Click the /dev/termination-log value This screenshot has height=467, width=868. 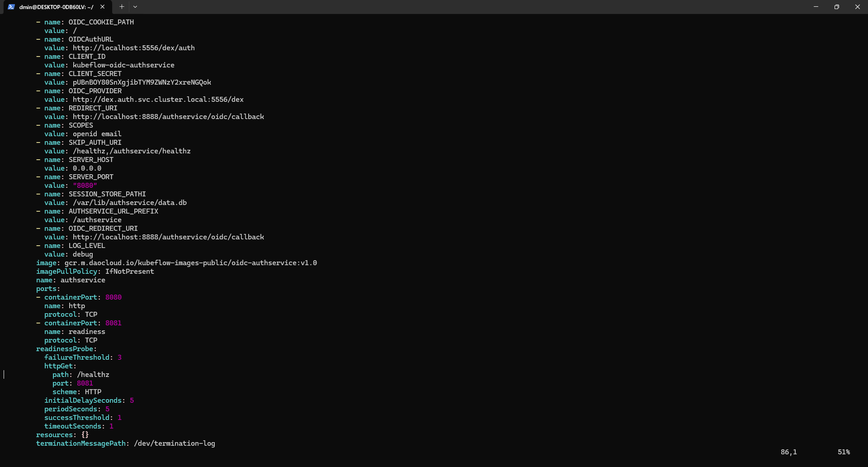pyautogui.click(x=175, y=443)
